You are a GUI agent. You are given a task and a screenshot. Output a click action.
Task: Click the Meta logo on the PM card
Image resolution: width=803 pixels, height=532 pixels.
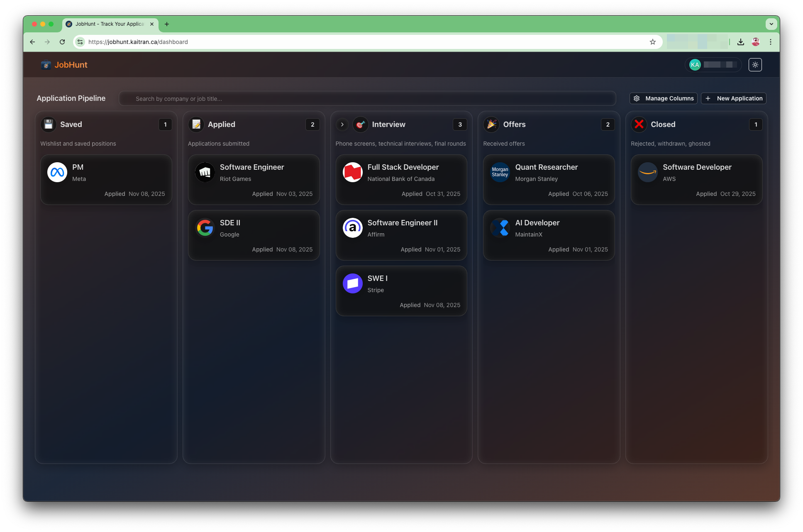(57, 172)
